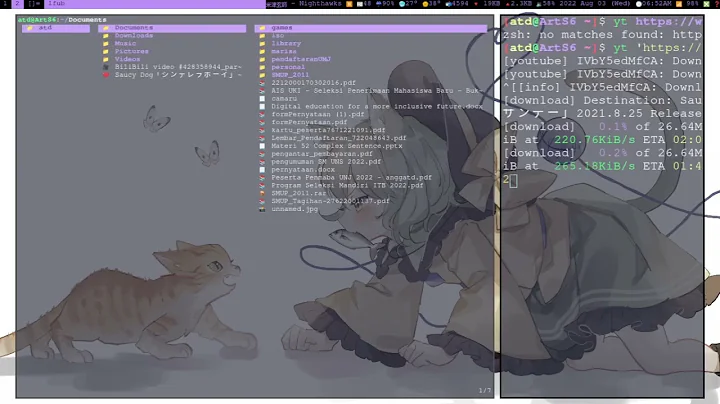
Task: Switch to workspace tag 2 in top bar
Action: click(x=17, y=4)
